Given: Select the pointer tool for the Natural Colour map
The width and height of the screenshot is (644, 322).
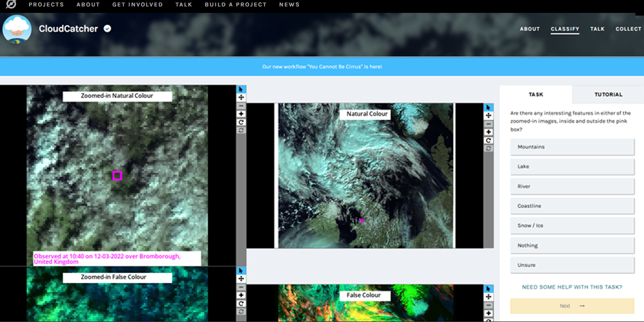Looking at the screenshot, I should (488, 107).
